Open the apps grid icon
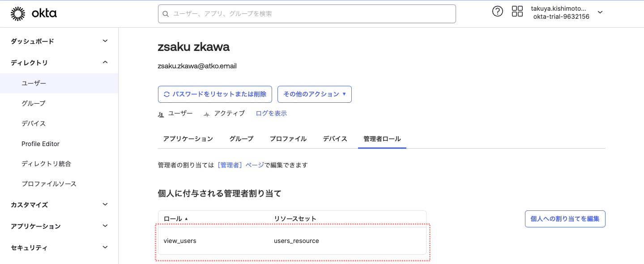Viewport: 644px width, 264px height. click(517, 11)
